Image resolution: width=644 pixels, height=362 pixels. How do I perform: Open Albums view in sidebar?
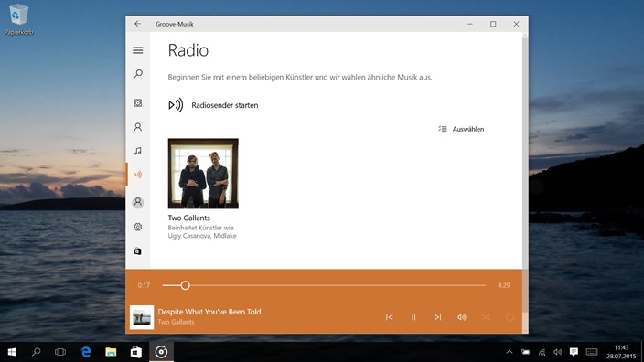click(x=138, y=103)
